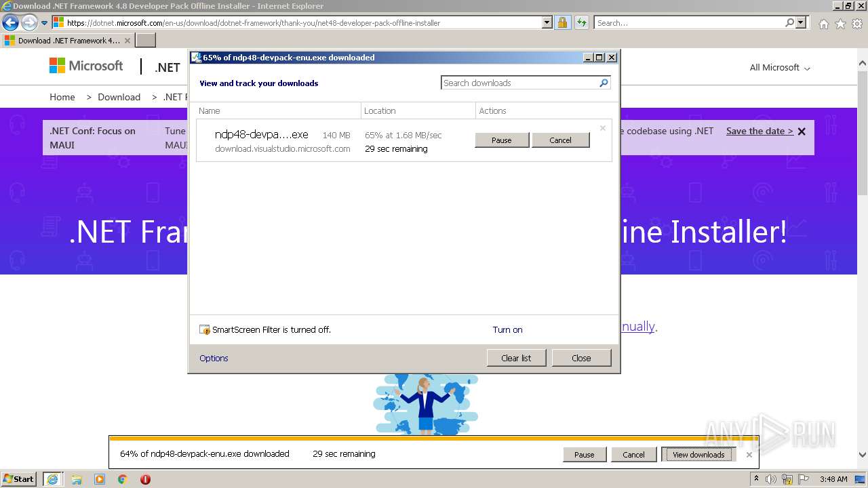Open Windows Explorer from taskbar

tap(77, 479)
